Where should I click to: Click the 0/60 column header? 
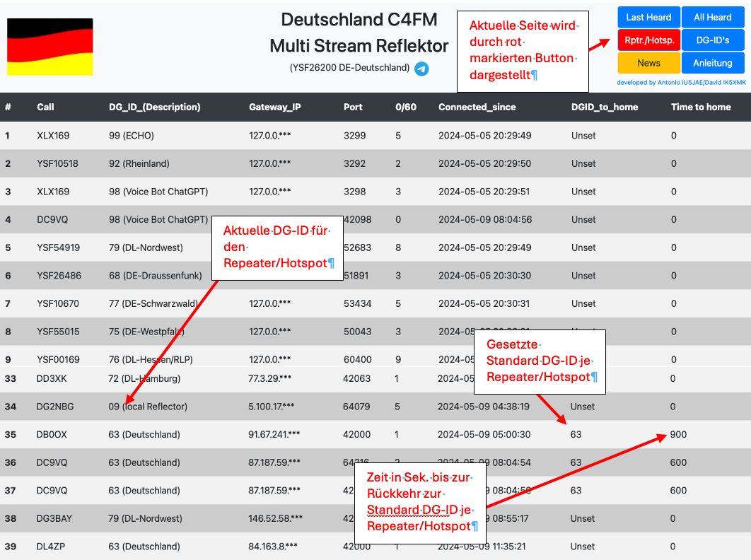406,107
